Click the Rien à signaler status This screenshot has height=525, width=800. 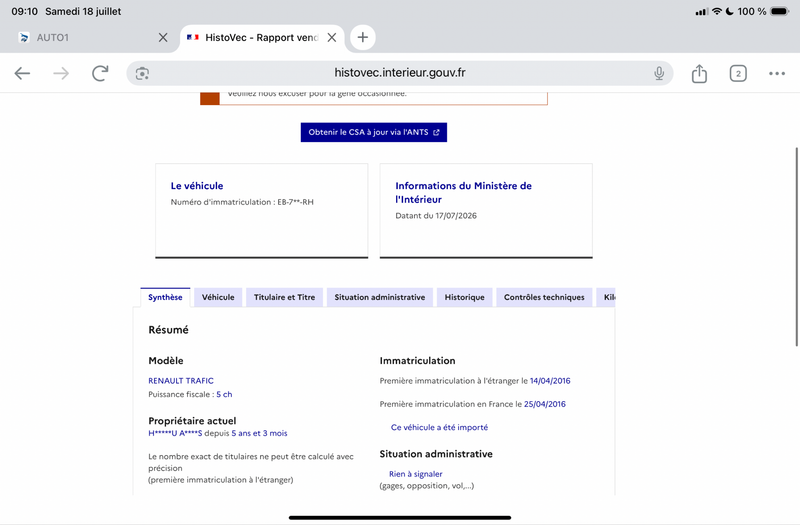point(416,474)
